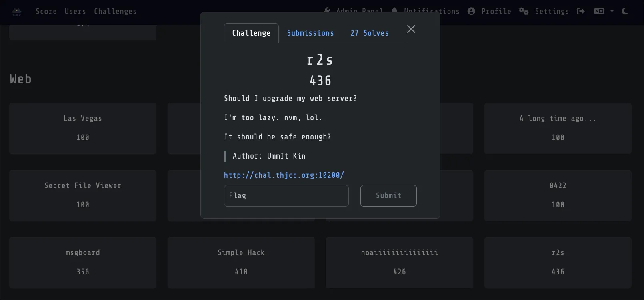Switch to the 27 Solves tab
644x300 pixels.
click(370, 33)
